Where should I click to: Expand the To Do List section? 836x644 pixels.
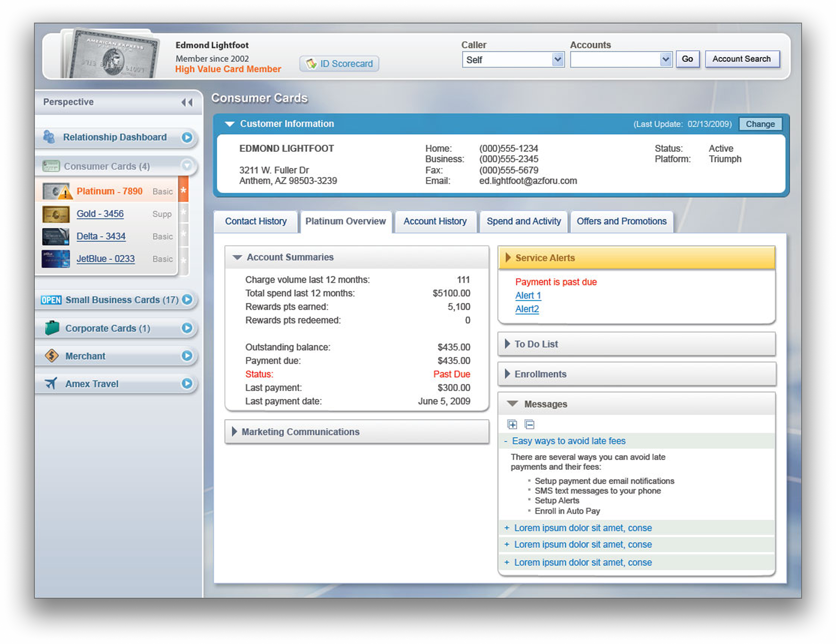(535, 344)
